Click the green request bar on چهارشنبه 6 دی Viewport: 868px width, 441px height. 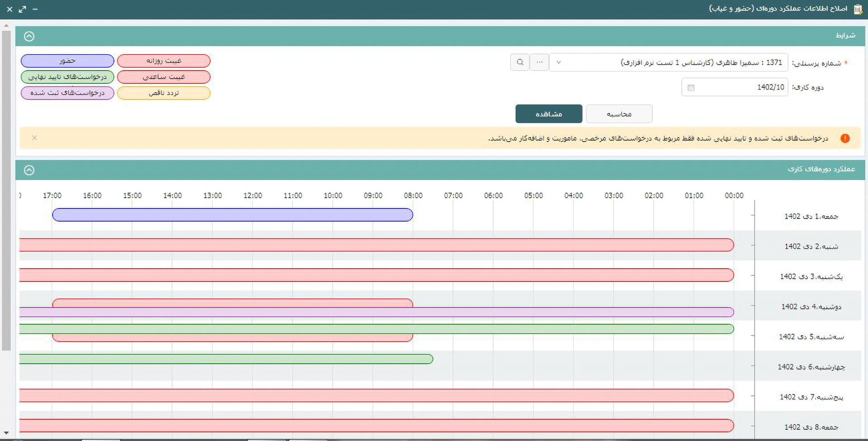click(226, 359)
